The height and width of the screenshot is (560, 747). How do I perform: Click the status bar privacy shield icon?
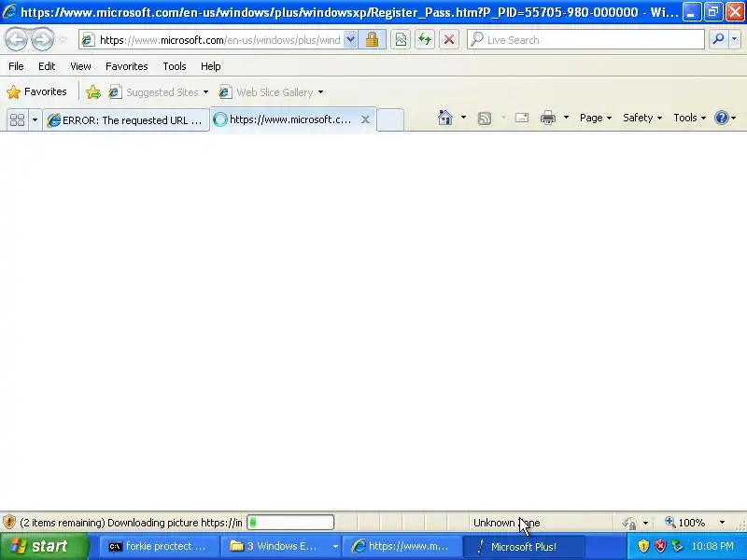(9, 523)
